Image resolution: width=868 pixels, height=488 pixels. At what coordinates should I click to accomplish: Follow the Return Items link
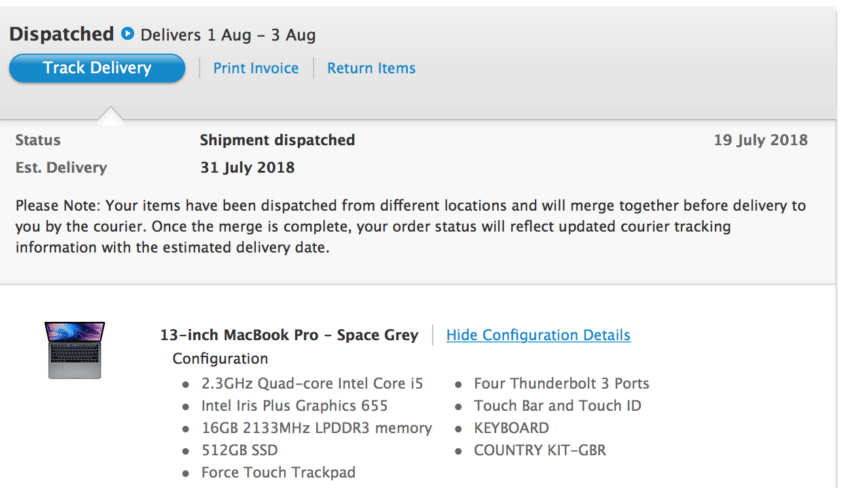pyautogui.click(x=371, y=68)
